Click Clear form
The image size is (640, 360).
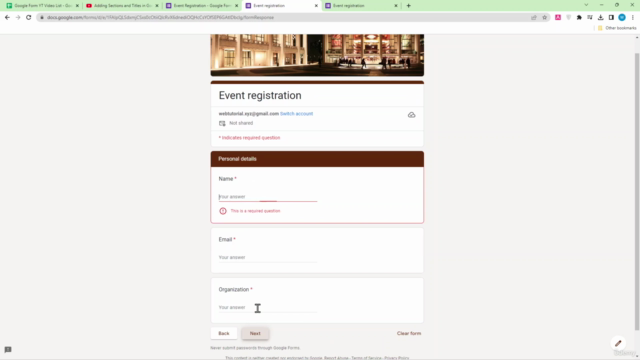pos(409,333)
